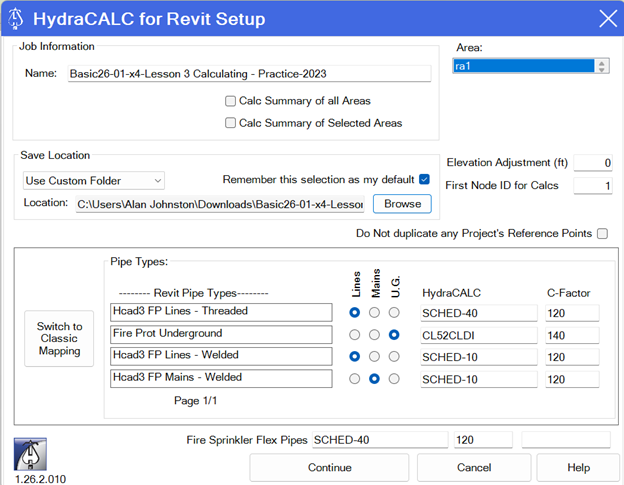
Task: Click the Fire Sprinkler Flex Pipes SCHED-40 field
Action: pyautogui.click(x=380, y=440)
